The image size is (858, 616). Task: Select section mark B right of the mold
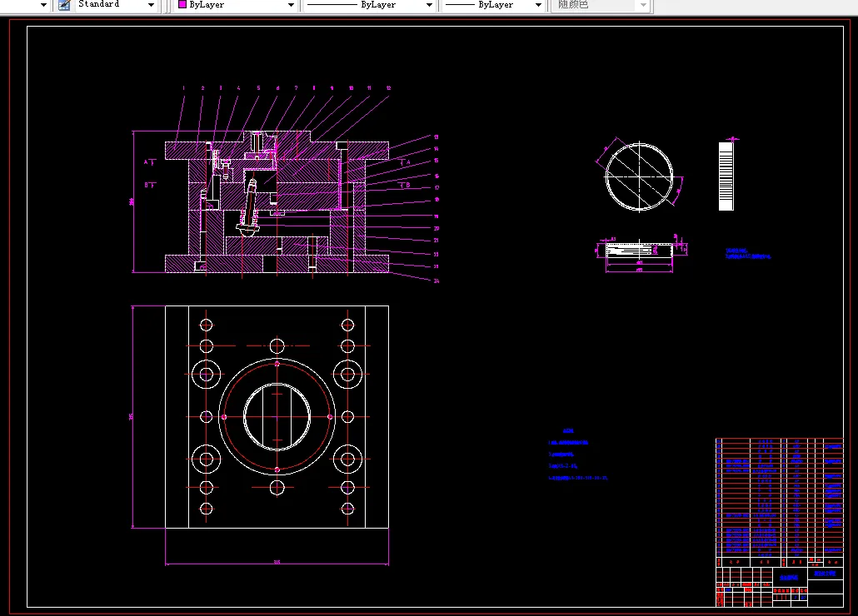(x=405, y=186)
